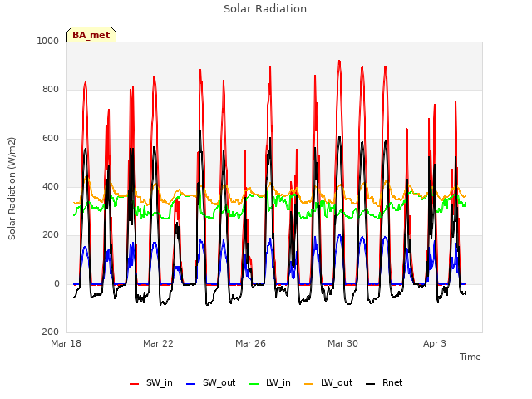This screenshot has width=532, height=399.
Task: Click the Time x-axis label
Action: [470, 357]
